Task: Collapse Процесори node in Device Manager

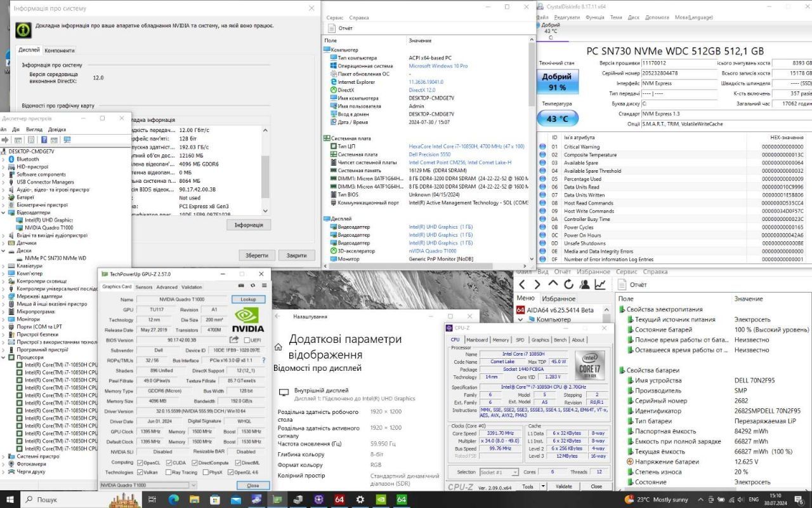Action: point(4,357)
